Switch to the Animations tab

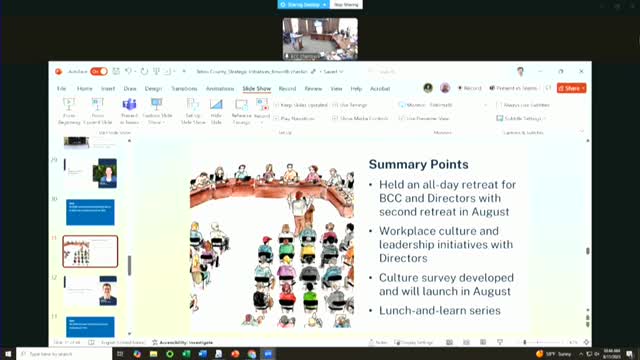(220, 89)
